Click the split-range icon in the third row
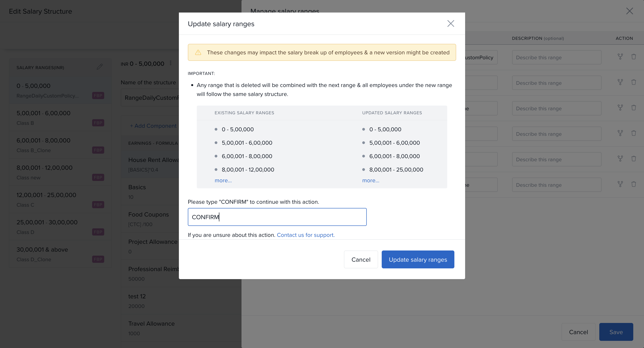644x348 pixels. [620, 108]
